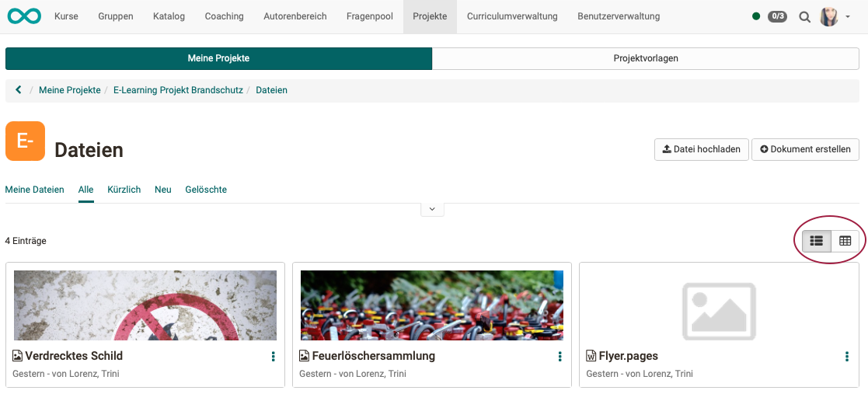Screen dimensions: 868x394
Task: Expand the filter section chevron
Action: [x=432, y=209]
